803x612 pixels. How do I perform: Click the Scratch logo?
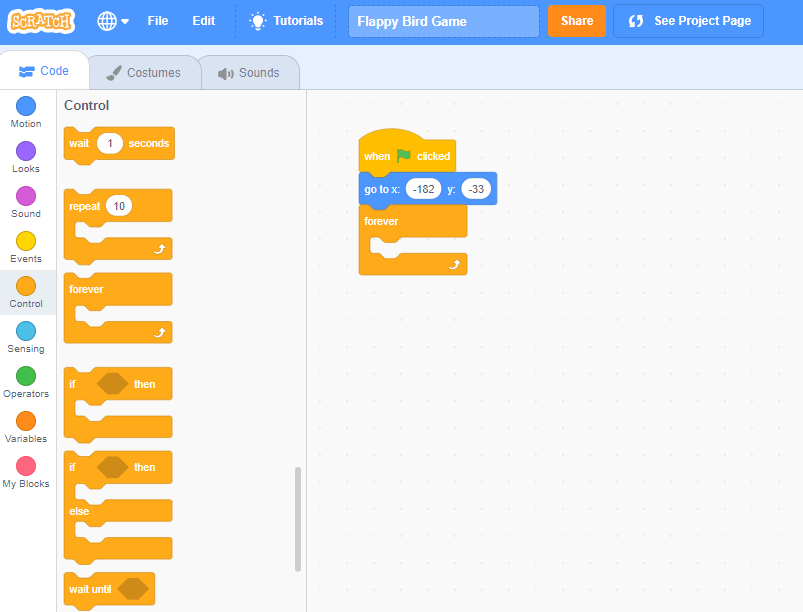(x=42, y=21)
